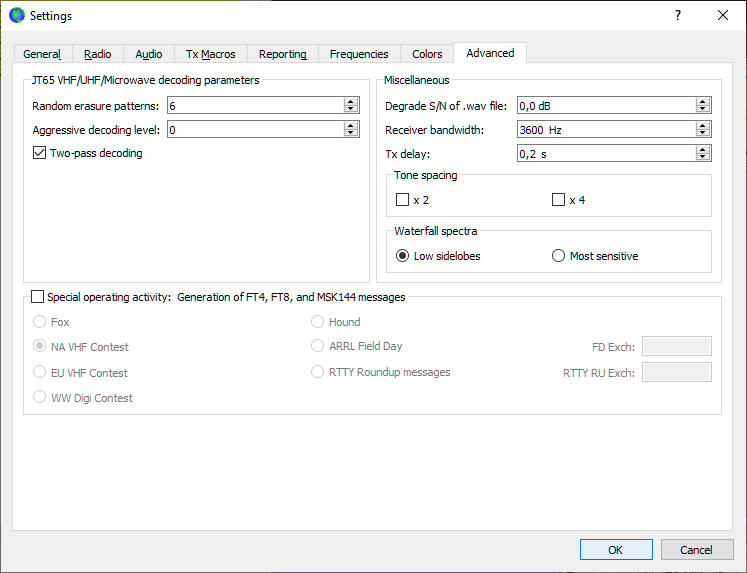This screenshot has width=747, height=573.
Task: Increase Random erasure patterns with up arrow
Action: pos(351,101)
